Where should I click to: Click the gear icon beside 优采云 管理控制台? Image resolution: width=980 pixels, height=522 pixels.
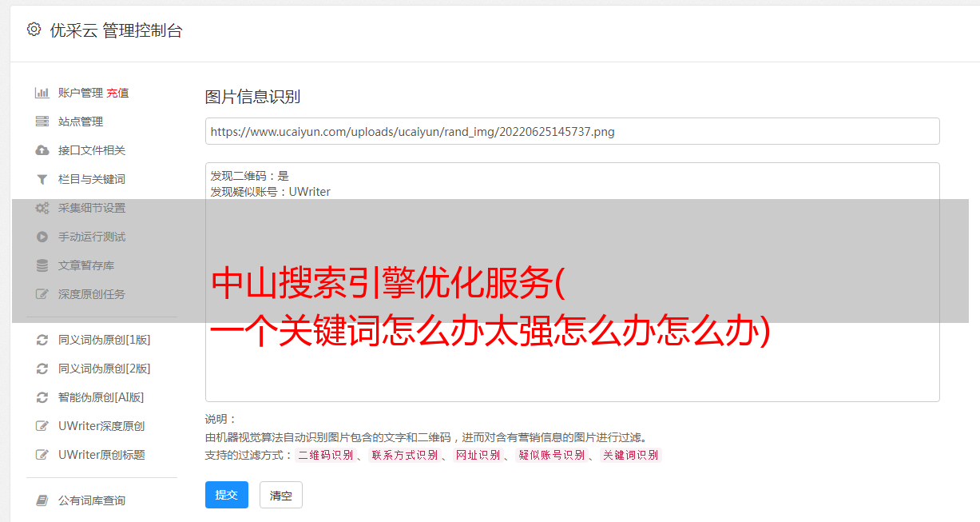(x=34, y=30)
